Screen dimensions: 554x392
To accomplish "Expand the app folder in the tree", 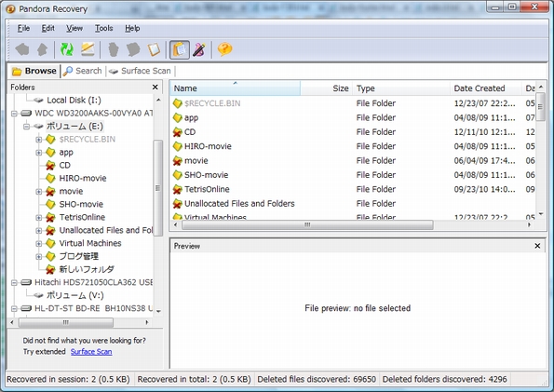I will 39,153.
